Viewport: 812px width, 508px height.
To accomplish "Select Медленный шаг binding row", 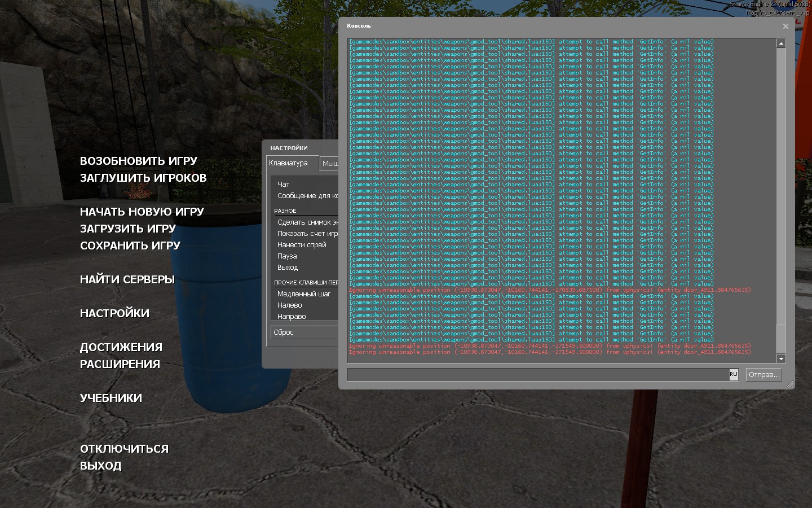I will [305, 294].
